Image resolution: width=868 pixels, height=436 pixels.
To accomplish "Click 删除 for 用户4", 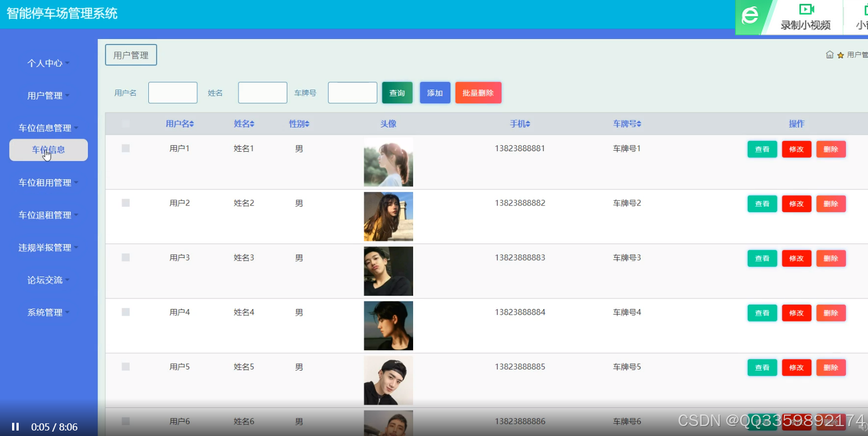I will tap(831, 313).
